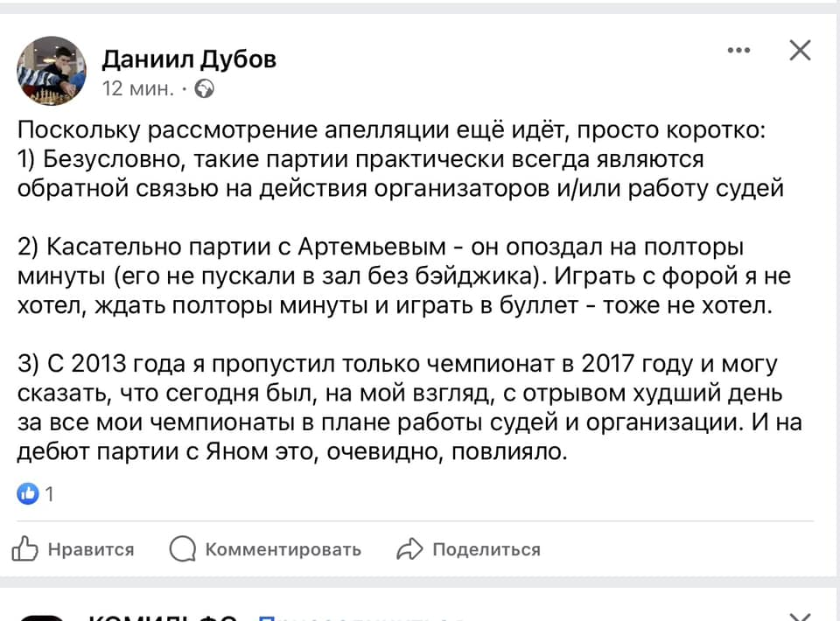This screenshot has height=621, width=840.
Task: Click the globe public-audience icon
Action: [x=205, y=88]
